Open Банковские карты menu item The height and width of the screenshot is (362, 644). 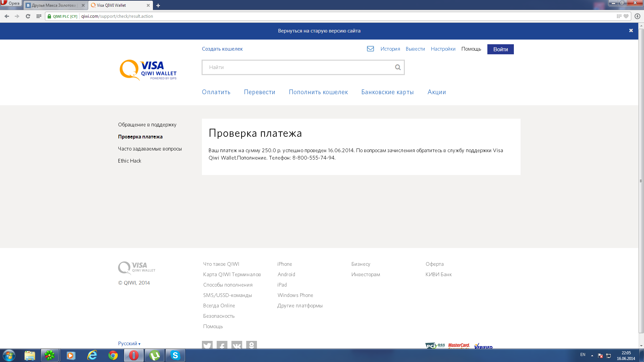pos(387,92)
